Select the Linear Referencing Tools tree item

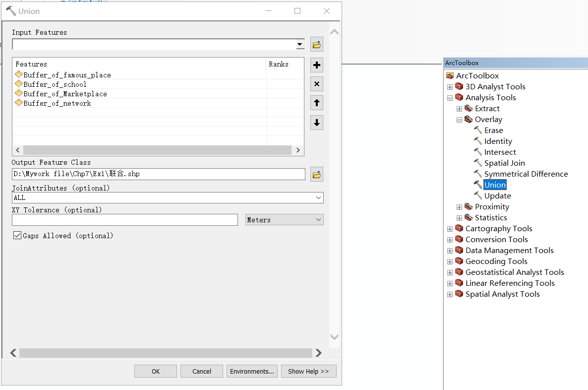coord(510,283)
